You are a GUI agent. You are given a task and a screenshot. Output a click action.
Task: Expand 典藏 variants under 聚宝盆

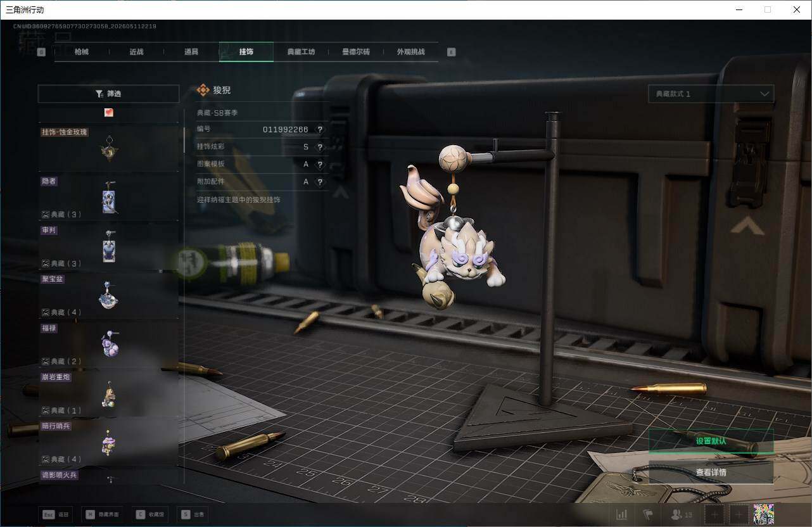point(61,312)
